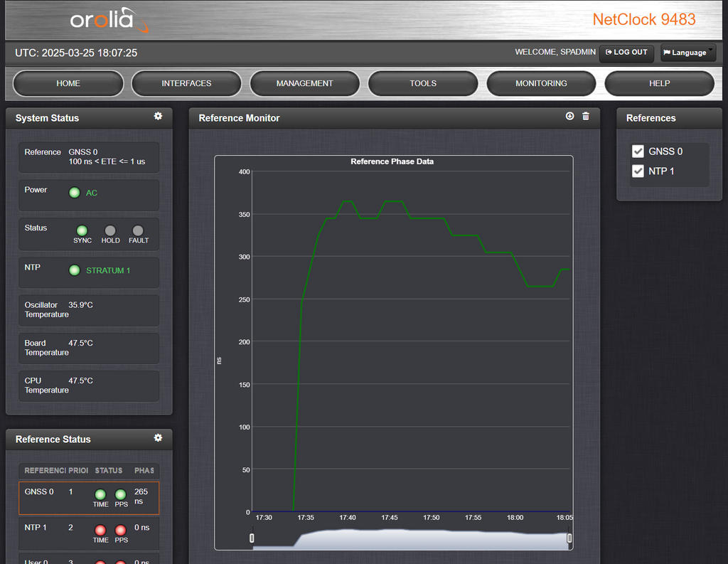Click the 100 ns < ETE <= 1 us text
The width and height of the screenshot is (728, 564).
point(107,161)
